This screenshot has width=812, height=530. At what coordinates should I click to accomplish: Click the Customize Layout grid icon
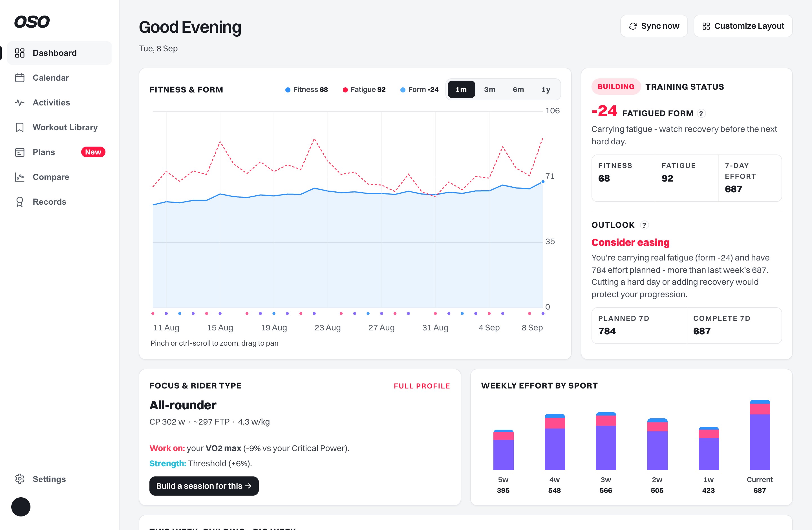[706, 26]
